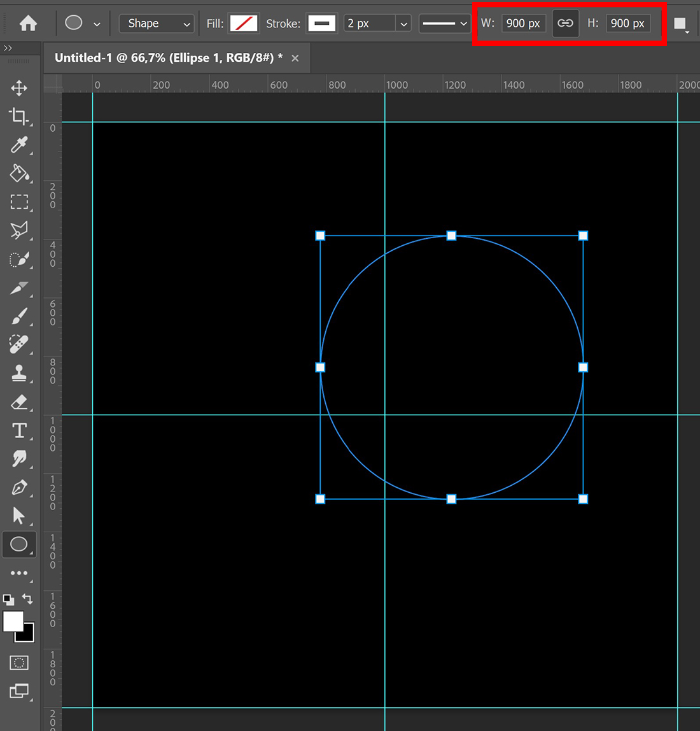Toggle Quick Mask mode
The width and height of the screenshot is (700, 731).
coord(19,662)
